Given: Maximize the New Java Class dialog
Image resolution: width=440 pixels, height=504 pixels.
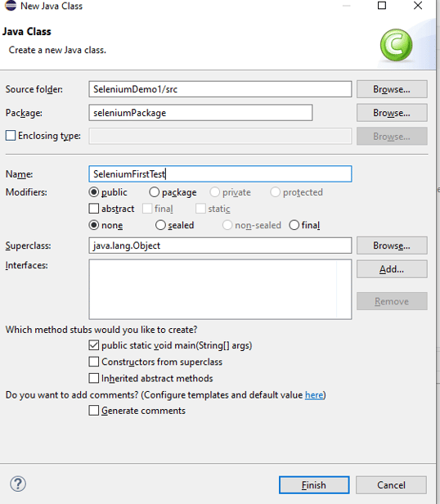Looking at the screenshot, I should [x=381, y=5].
